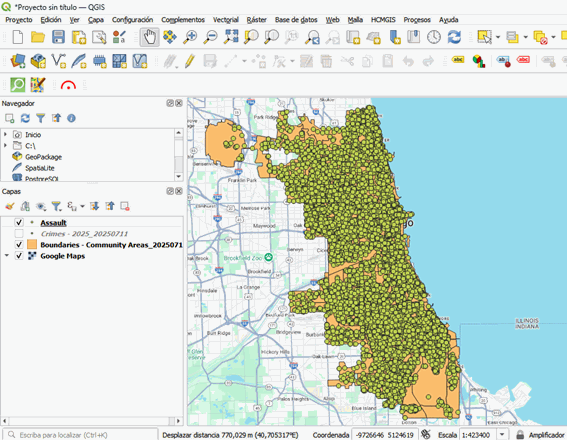Filter the Navegador browser panel
The height and width of the screenshot is (440, 567).
click(40, 118)
